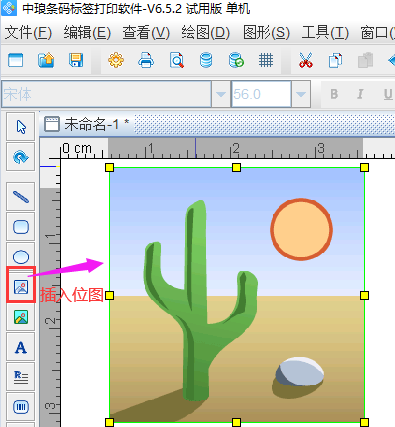Screen dimensions: 395x427
Task: Copy selection with the copy icon
Action: point(335,60)
